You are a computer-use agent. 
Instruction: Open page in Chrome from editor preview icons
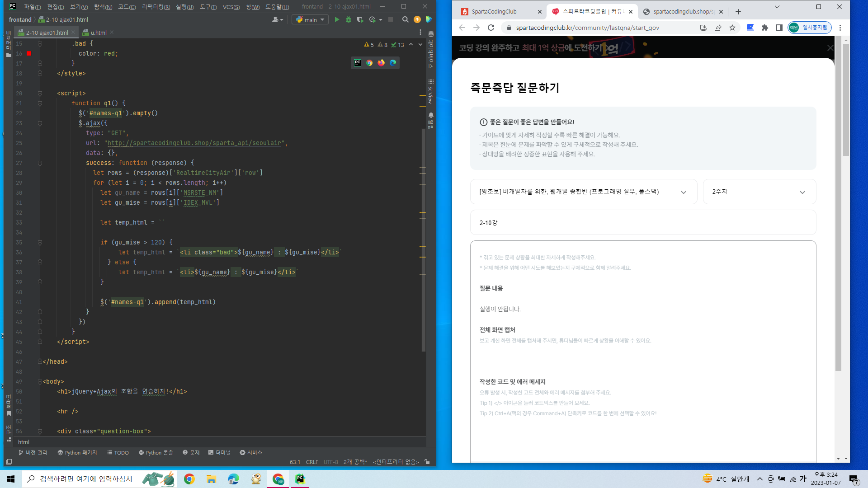tap(369, 63)
